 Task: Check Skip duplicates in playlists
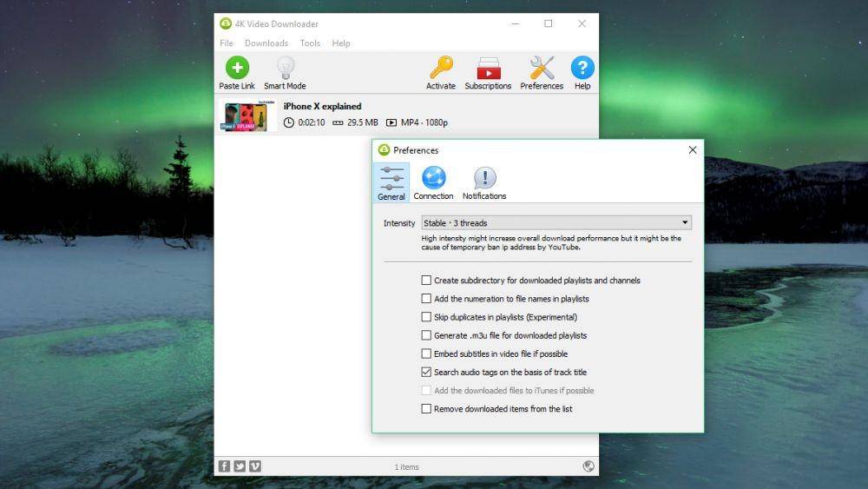[426, 317]
